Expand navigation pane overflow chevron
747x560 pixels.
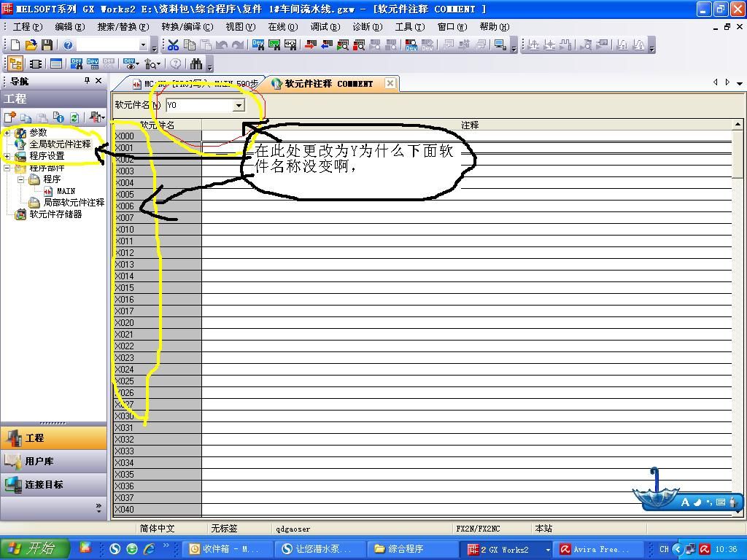[x=98, y=507]
